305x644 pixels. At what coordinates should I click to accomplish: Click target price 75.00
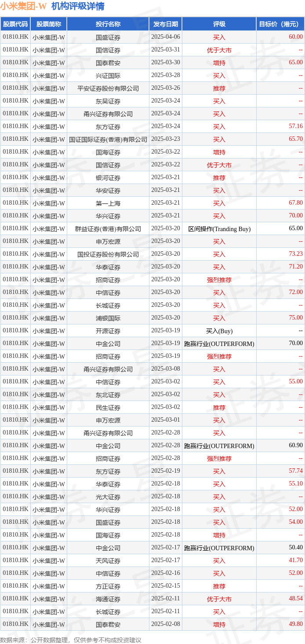296,318
